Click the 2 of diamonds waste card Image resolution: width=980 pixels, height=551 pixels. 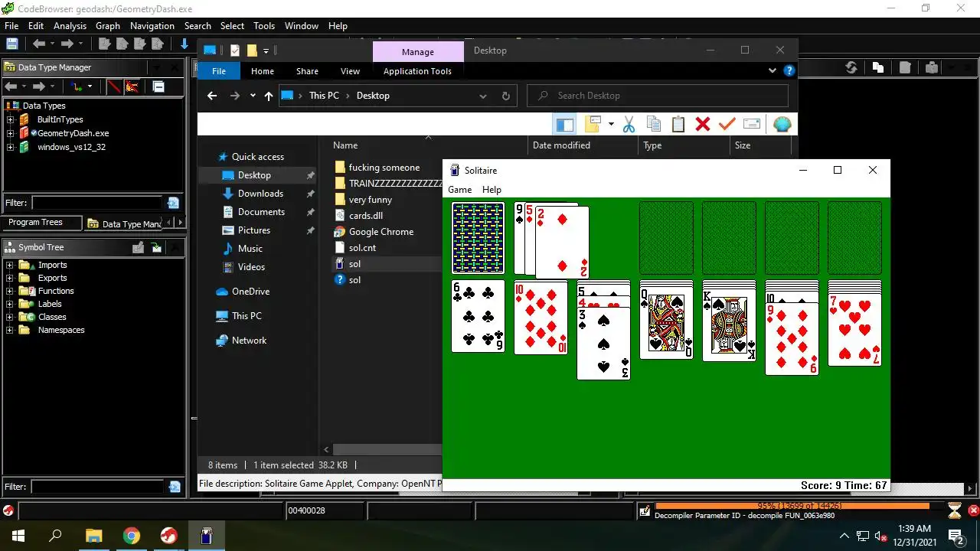(562, 242)
